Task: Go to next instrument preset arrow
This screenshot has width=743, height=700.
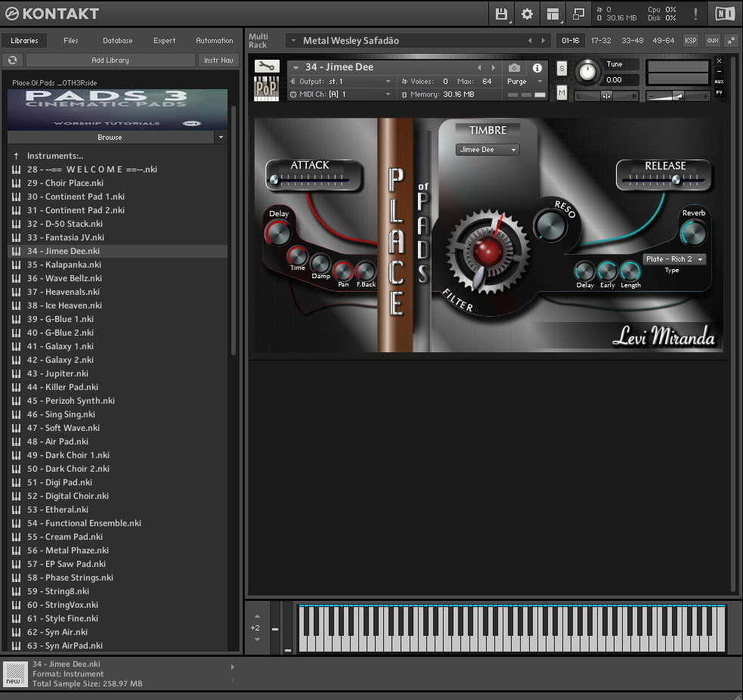Action: pos(494,68)
